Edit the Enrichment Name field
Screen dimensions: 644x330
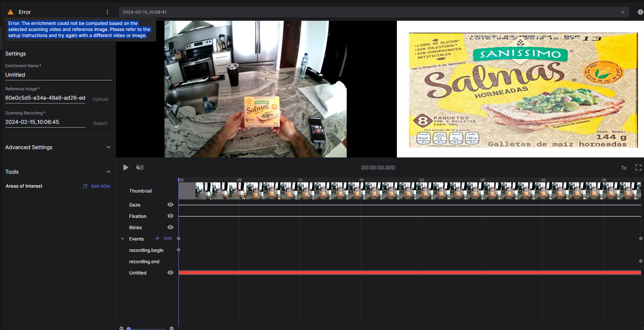59,75
